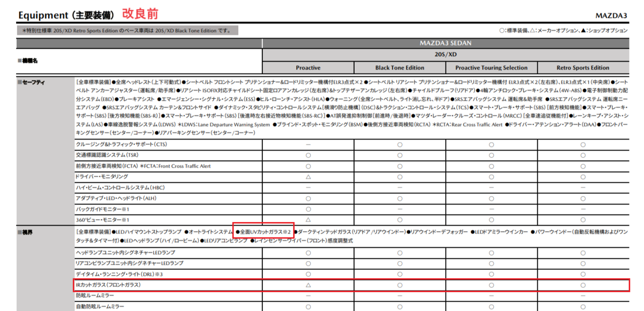The height and width of the screenshot is (311, 644).
Task: Select the dash in CTS row Proactive cell
Action: coord(308,145)
